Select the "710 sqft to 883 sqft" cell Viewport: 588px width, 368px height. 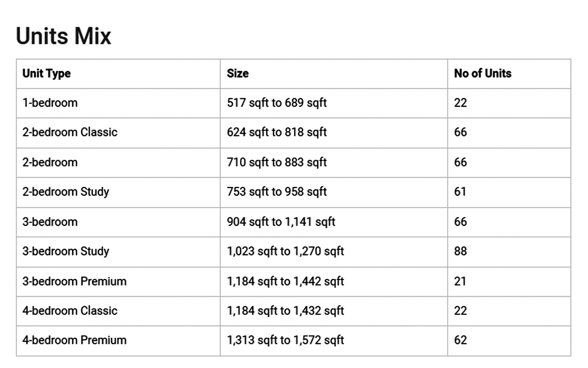point(277,162)
